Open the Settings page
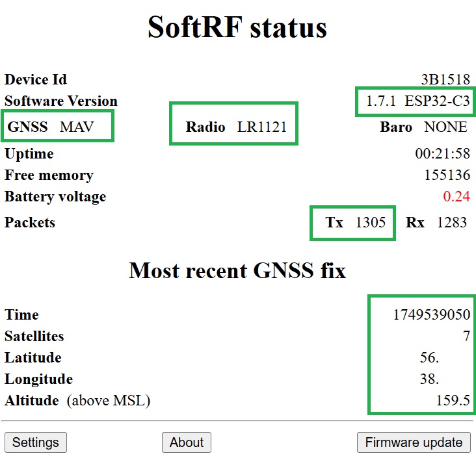 pos(36,442)
